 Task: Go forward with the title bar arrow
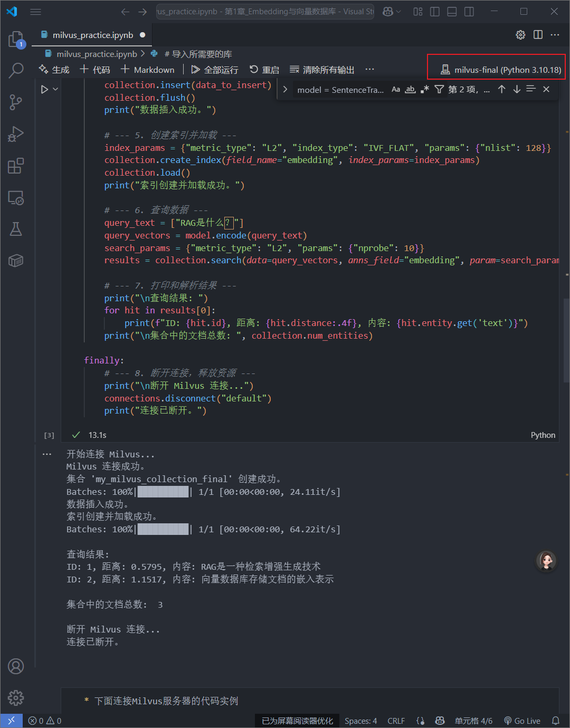point(142,12)
